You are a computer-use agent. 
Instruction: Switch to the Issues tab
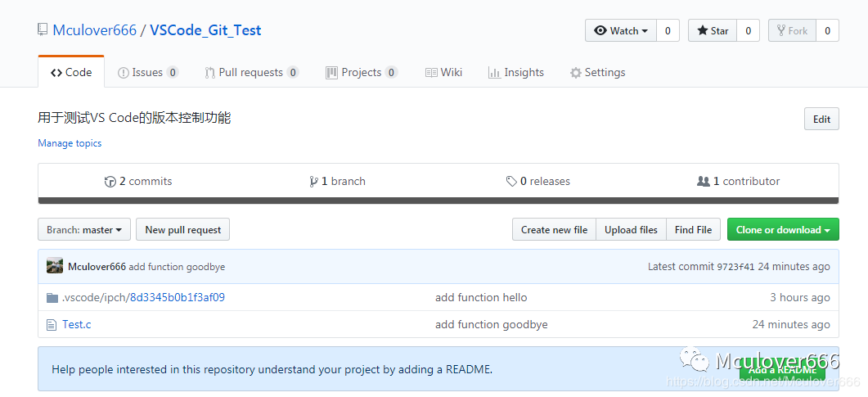tap(147, 73)
